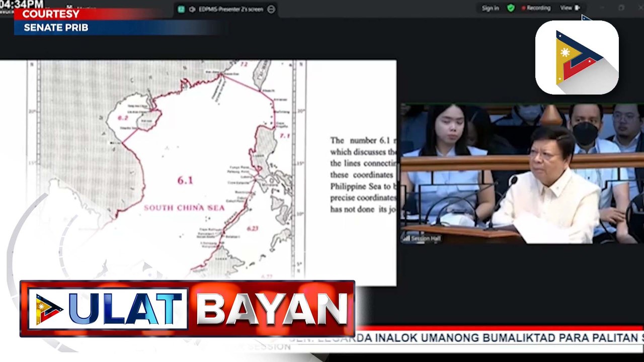Viewport: 644px width, 362px height.
Task: Click the speaker icon beside EDPMIS-Presenter label
Action: 192,9
